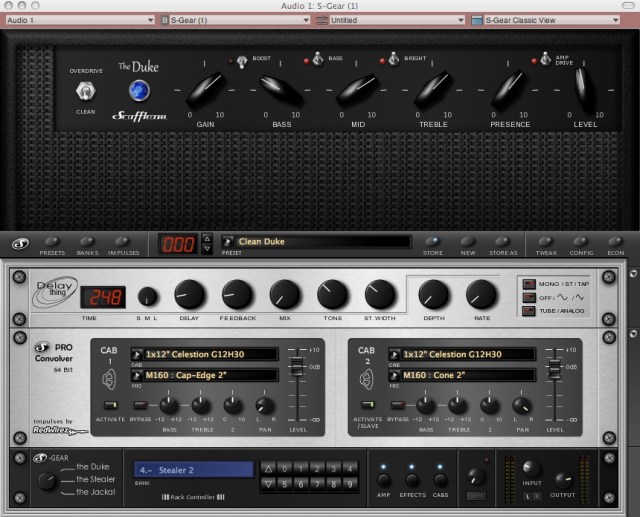Screen dimensions: 640x517
Task: Toggle the Boost switch
Action: point(242,62)
